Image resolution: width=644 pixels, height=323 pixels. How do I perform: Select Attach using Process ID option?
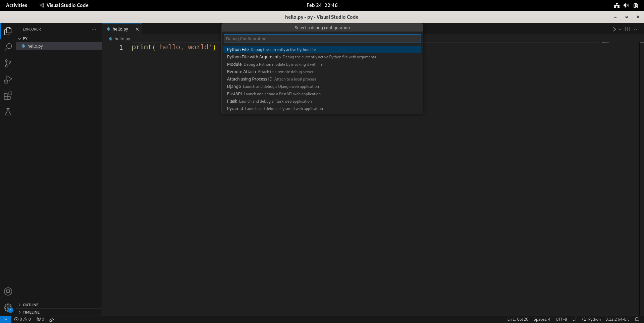point(322,79)
